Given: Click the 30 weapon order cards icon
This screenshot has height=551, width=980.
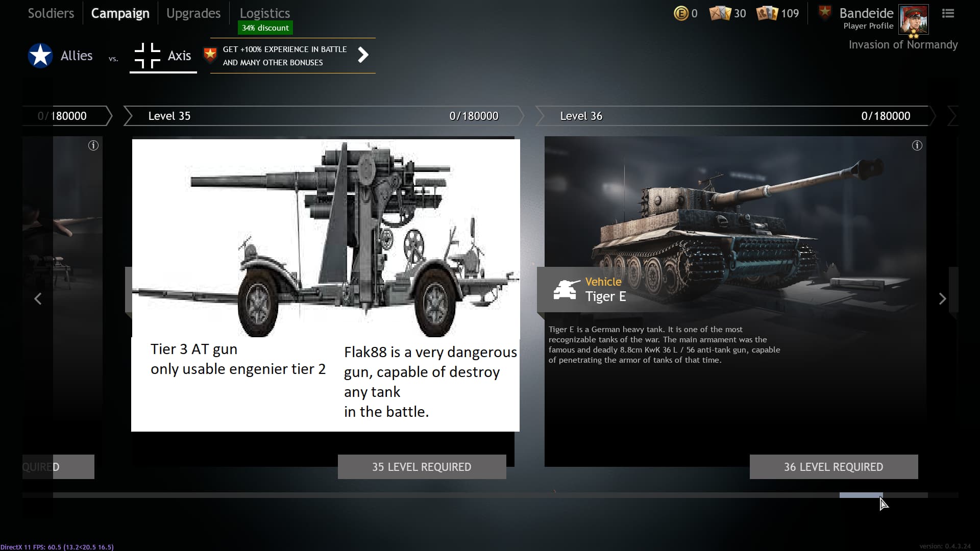Looking at the screenshot, I should 720,13.
